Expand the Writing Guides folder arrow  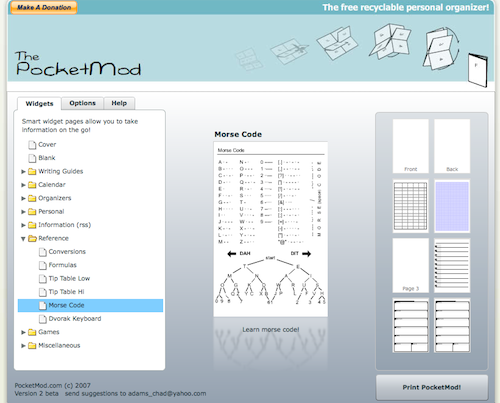(23, 172)
